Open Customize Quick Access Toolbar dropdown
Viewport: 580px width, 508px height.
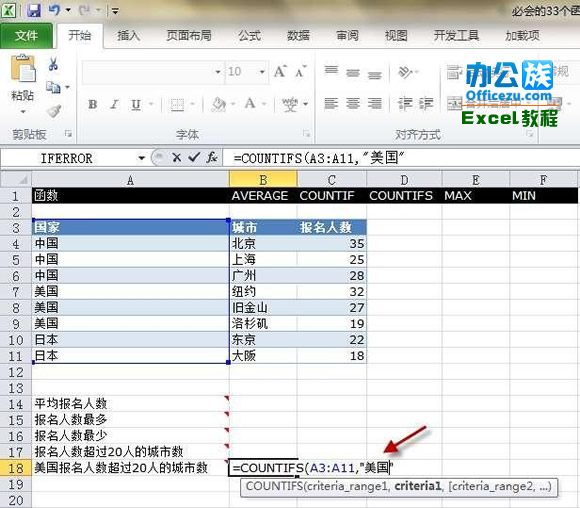tap(115, 11)
